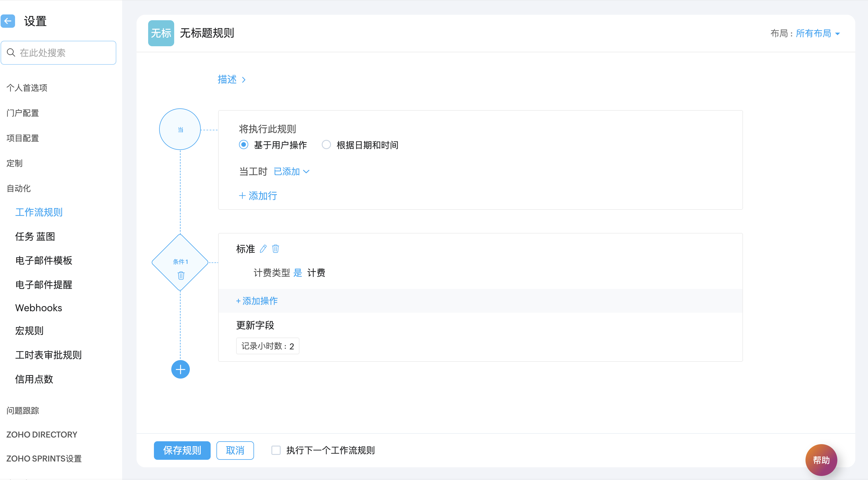Select the 根据日期和时间 radio option

(x=326, y=145)
